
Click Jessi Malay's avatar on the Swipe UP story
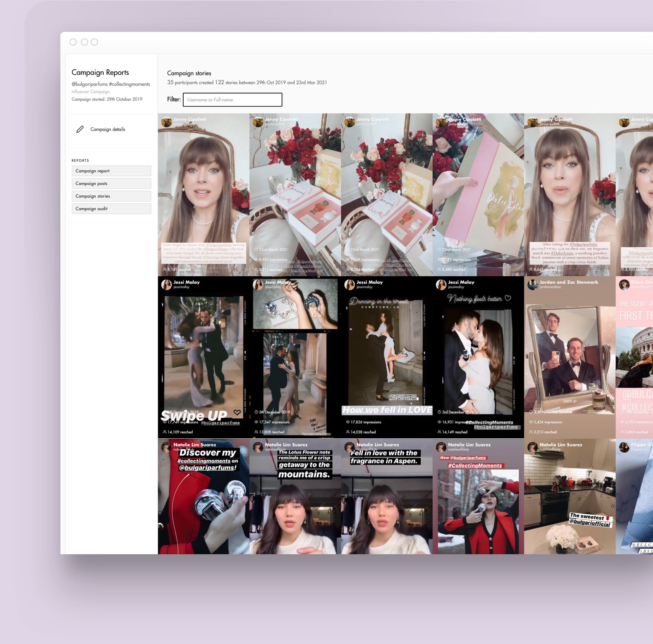tap(167, 284)
